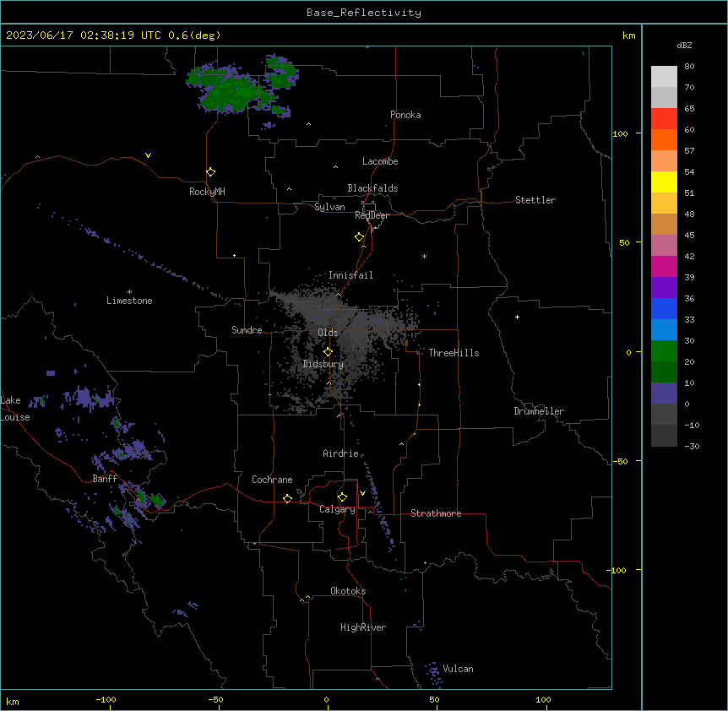
Task: Click the Innisfail city label
Action: (x=350, y=275)
